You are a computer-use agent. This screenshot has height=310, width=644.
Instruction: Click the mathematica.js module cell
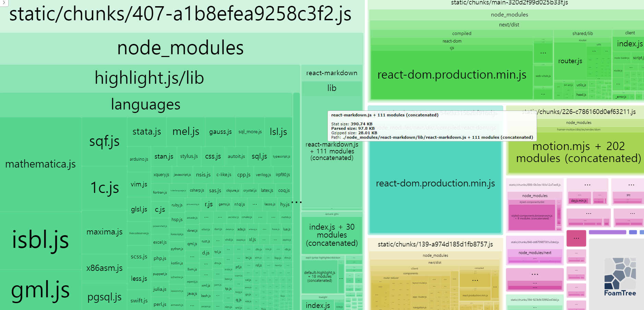(40, 164)
